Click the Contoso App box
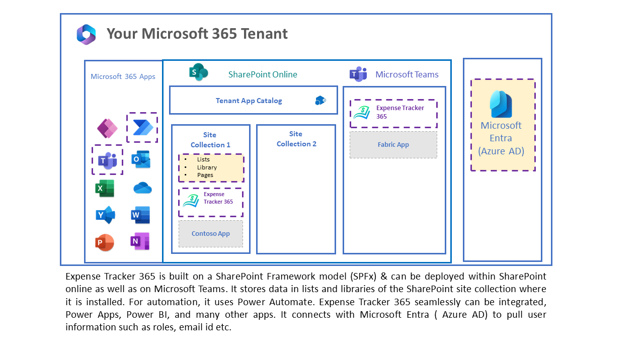 pos(211,234)
